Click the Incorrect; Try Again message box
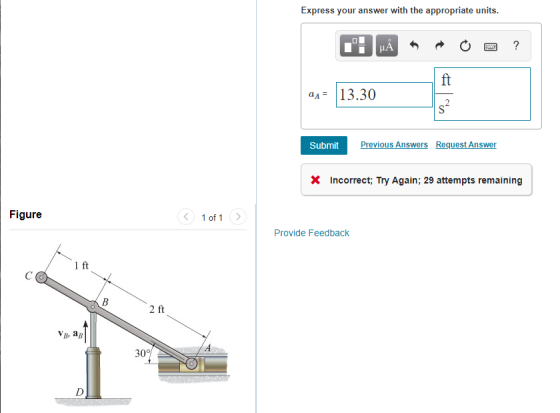 [x=416, y=180]
